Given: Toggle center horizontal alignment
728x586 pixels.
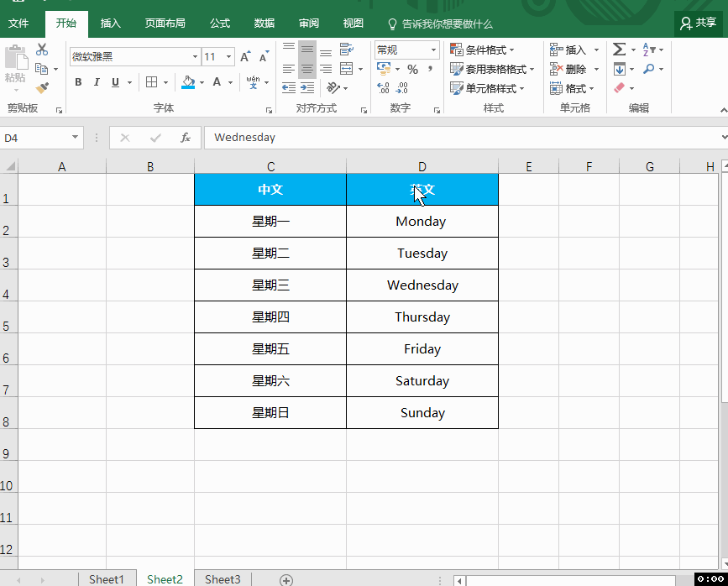Looking at the screenshot, I should (307, 69).
